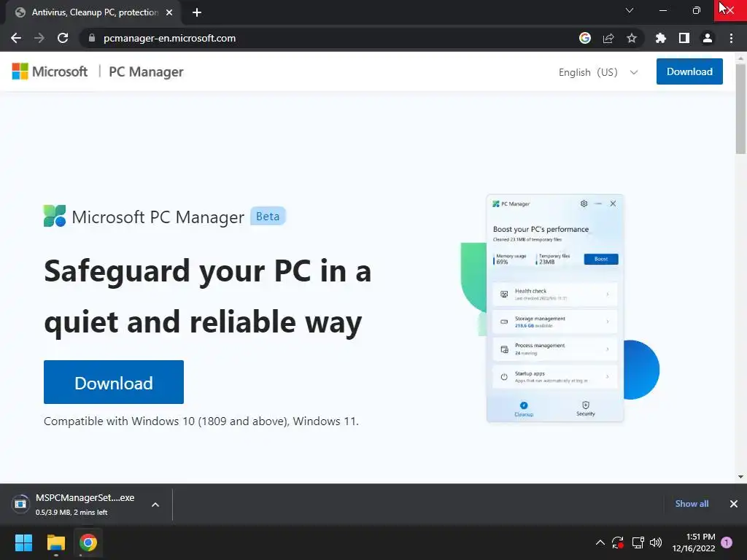Click Storage management row in preview
Screen dimensions: 747x560
[x=555, y=322]
